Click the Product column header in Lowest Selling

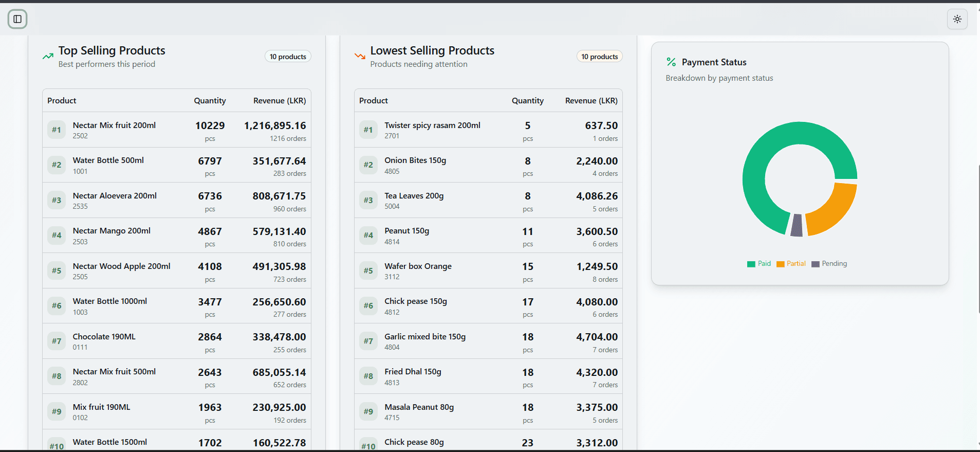pyautogui.click(x=374, y=101)
